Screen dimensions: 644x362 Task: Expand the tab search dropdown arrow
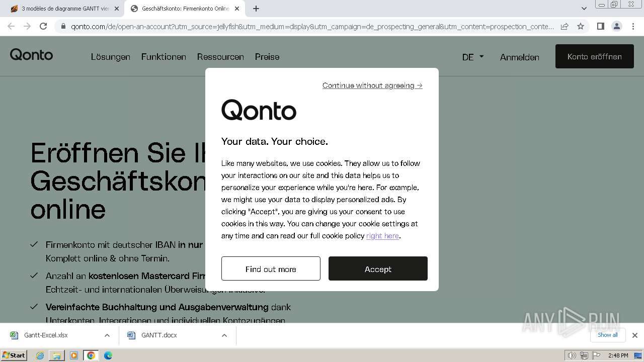(x=584, y=9)
